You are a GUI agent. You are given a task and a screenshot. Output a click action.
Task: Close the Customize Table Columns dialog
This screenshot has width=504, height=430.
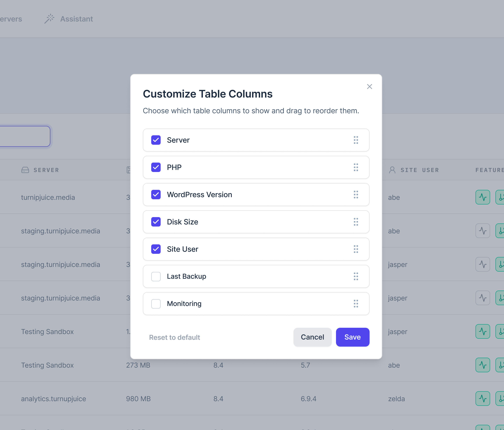pyautogui.click(x=369, y=87)
